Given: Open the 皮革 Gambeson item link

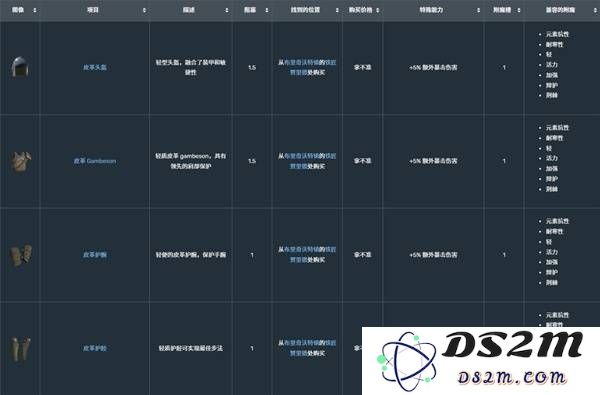Looking at the screenshot, I should pyautogui.click(x=95, y=161).
